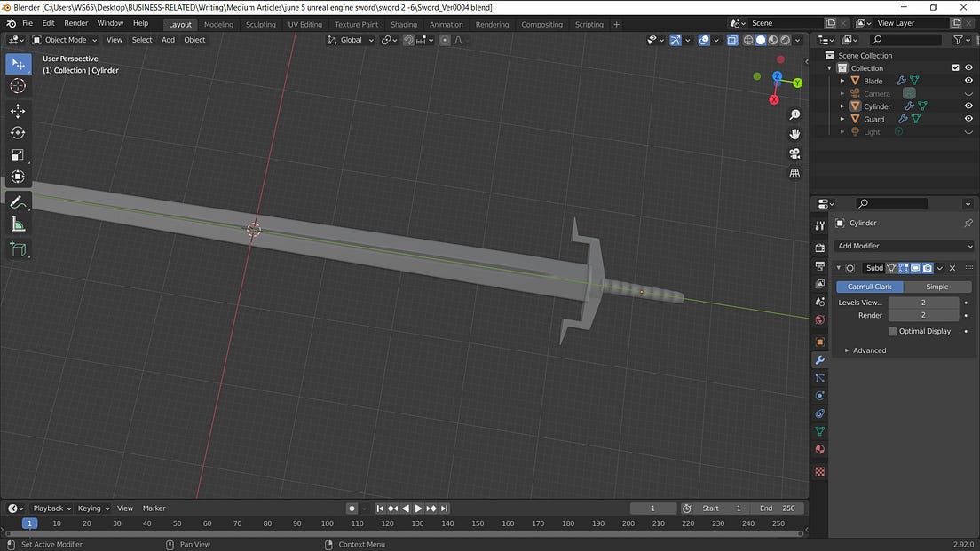The image size is (980, 551).
Task: Switch to the Shading workspace tab
Action: tap(404, 24)
